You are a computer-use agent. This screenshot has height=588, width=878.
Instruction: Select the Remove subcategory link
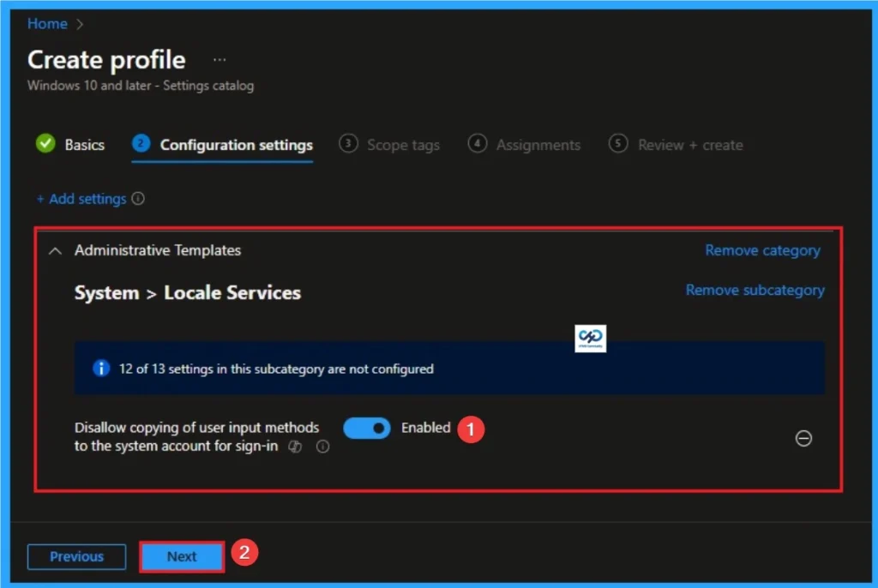pyautogui.click(x=755, y=290)
